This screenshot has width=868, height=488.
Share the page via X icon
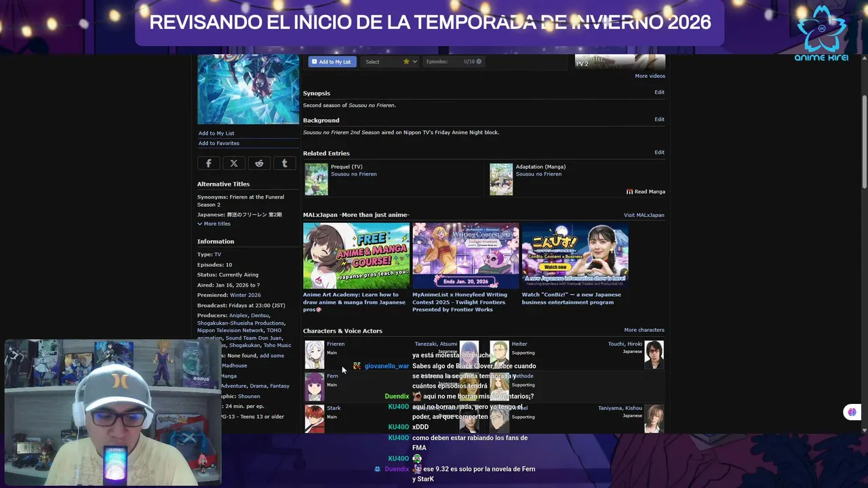pos(234,163)
